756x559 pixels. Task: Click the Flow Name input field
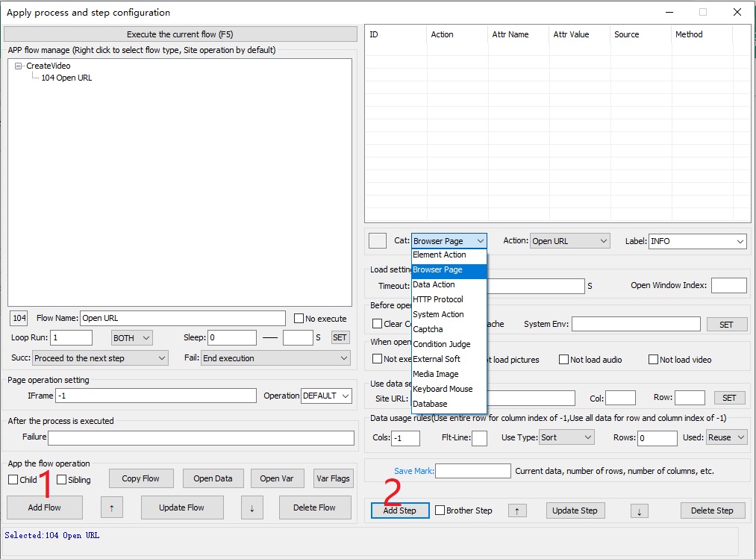(x=172, y=318)
